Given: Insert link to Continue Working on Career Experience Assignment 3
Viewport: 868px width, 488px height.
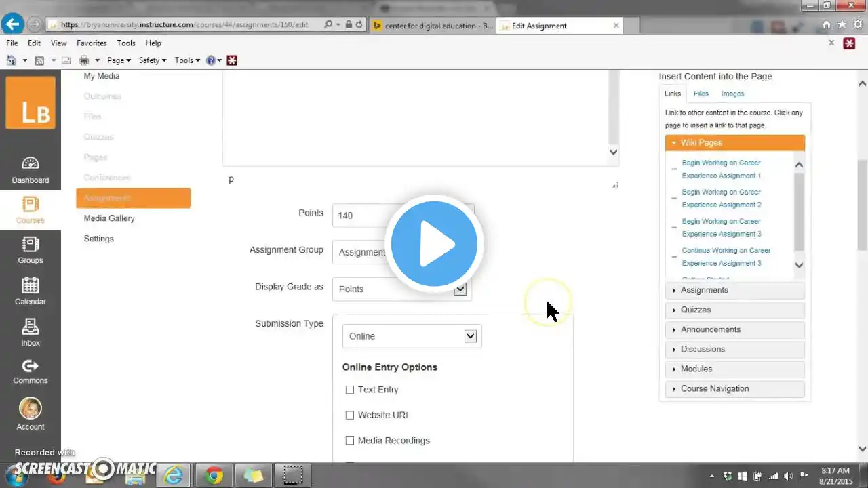Looking at the screenshot, I should pos(726,256).
